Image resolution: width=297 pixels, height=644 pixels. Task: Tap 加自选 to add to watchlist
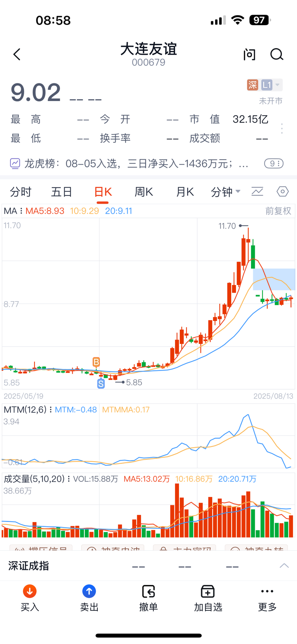[208, 598]
